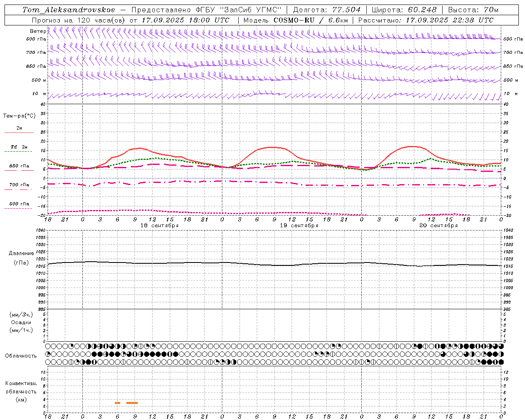Screen dimensions: 525x420
Task: Click the Td 2м dew point legend entry
Action: pyautogui.click(x=19, y=147)
